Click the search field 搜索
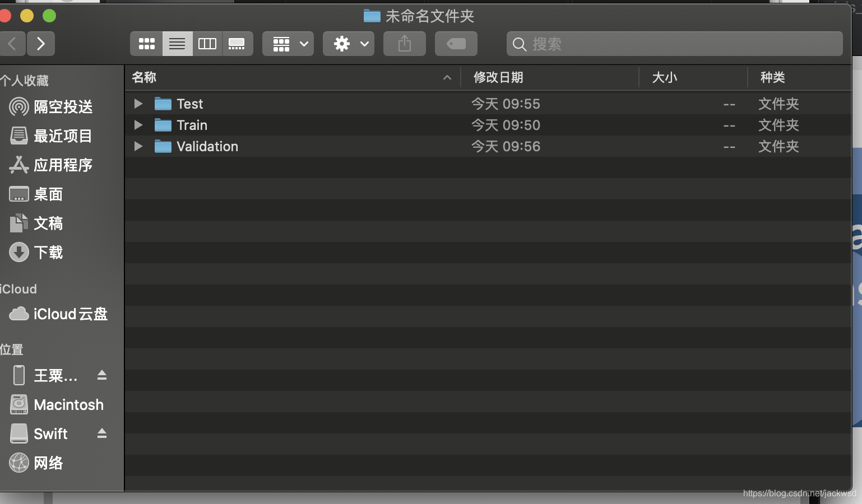This screenshot has height=504, width=862. pyautogui.click(x=675, y=44)
